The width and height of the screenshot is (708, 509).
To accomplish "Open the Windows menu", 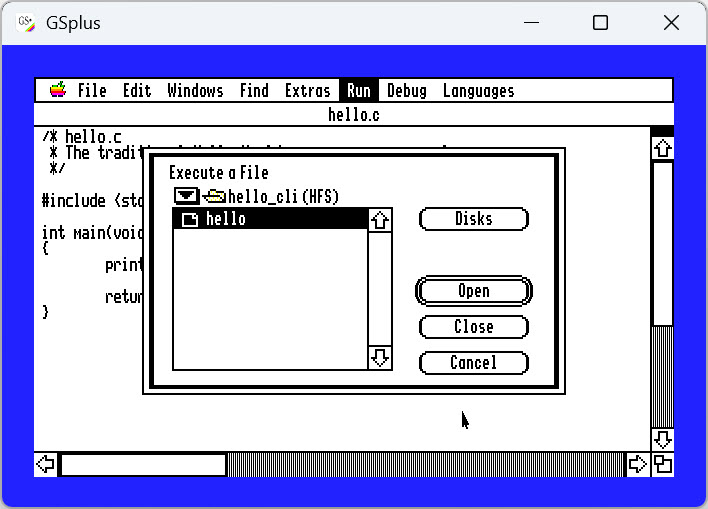I will [x=195, y=90].
